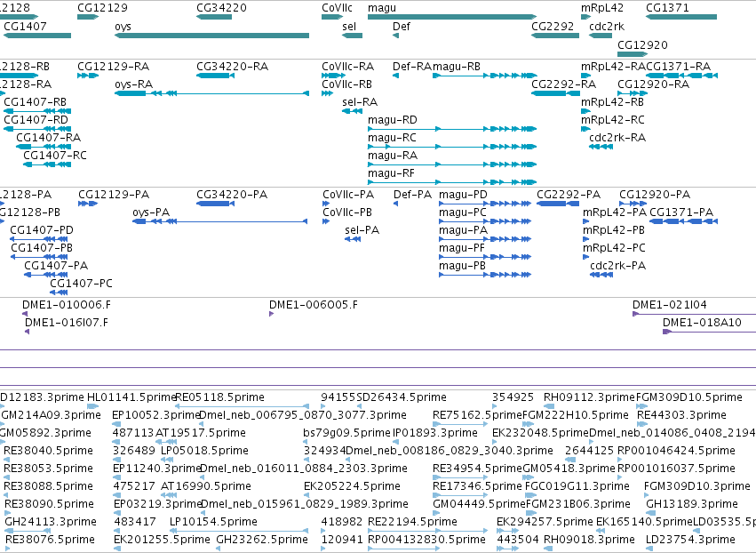Viewport: 756px width, 553px height.
Task: Select the CG1371-RA transcript label
Action: 679,66
